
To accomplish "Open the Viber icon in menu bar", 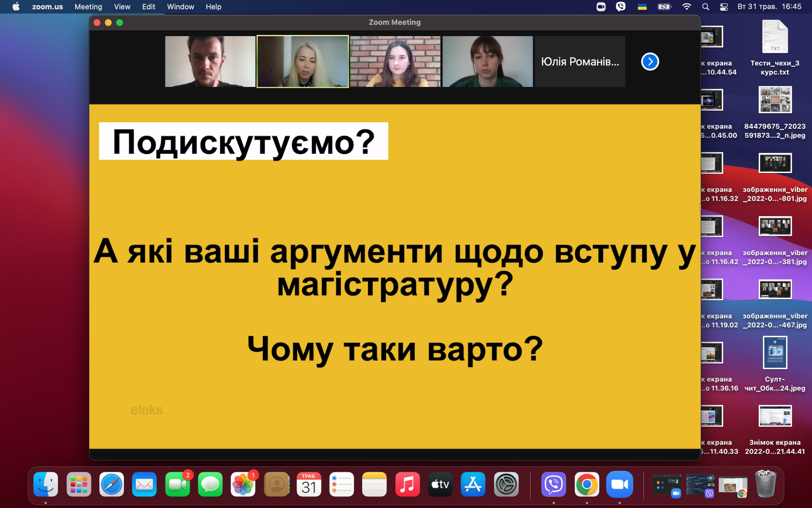I will point(621,7).
